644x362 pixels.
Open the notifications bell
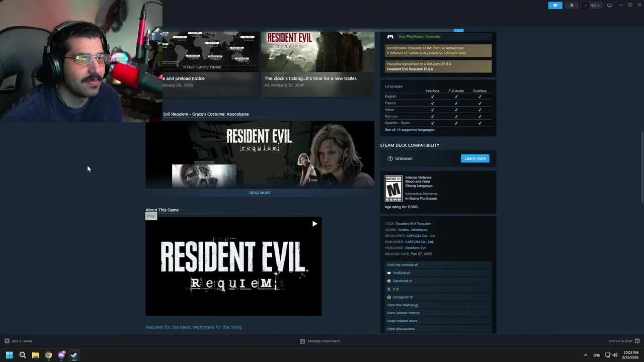[x=572, y=6]
